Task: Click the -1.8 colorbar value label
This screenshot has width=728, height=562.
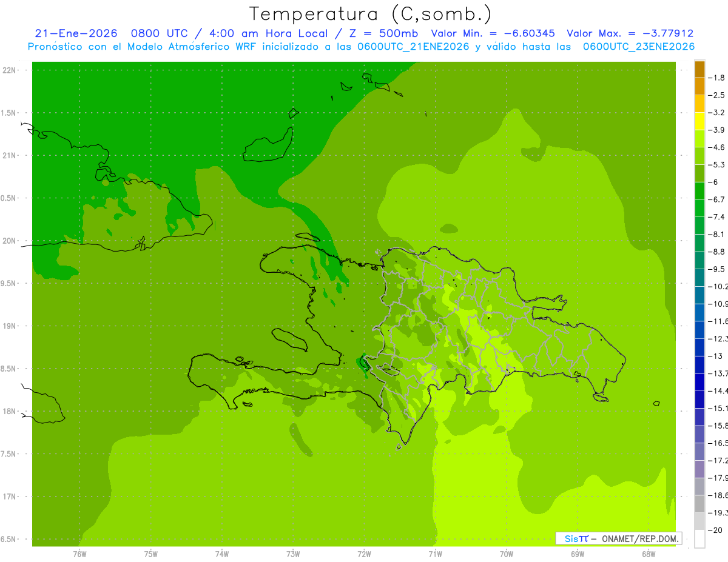Action: pos(717,78)
